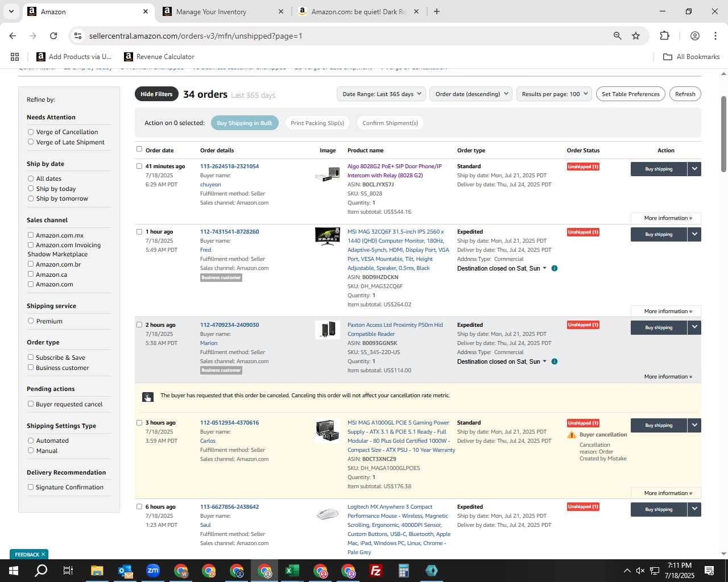The width and height of the screenshot is (728, 582).
Task: Open the Chrome extensions puzzle icon
Action: (x=664, y=36)
